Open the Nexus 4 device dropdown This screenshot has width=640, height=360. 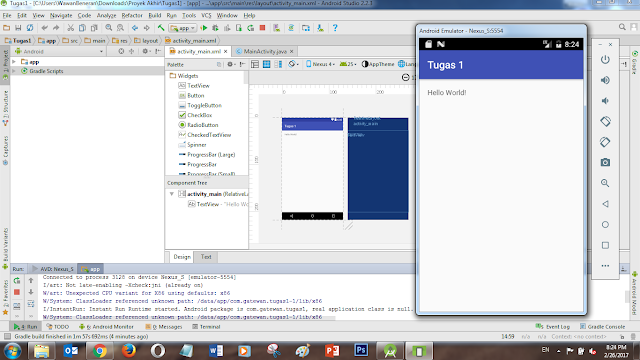[x=320, y=64]
